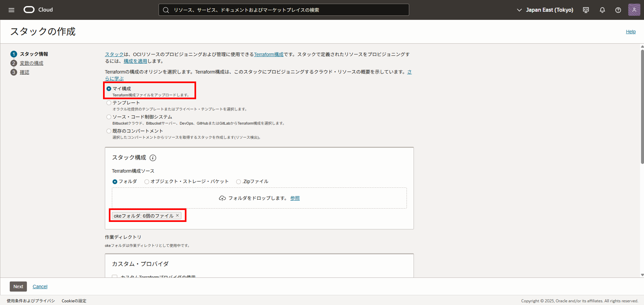The height and width of the screenshot is (305, 644).
Task: Select the マイ構成 radio option
Action: pos(109,89)
